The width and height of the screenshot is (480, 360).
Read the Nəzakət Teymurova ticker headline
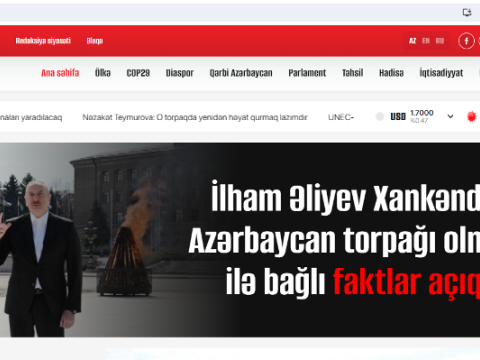click(x=195, y=117)
